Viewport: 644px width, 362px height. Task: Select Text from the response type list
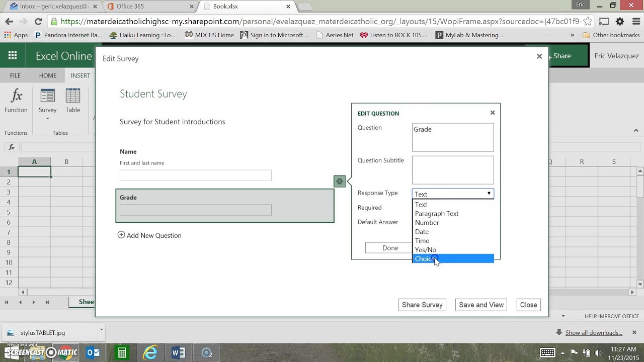click(453, 204)
